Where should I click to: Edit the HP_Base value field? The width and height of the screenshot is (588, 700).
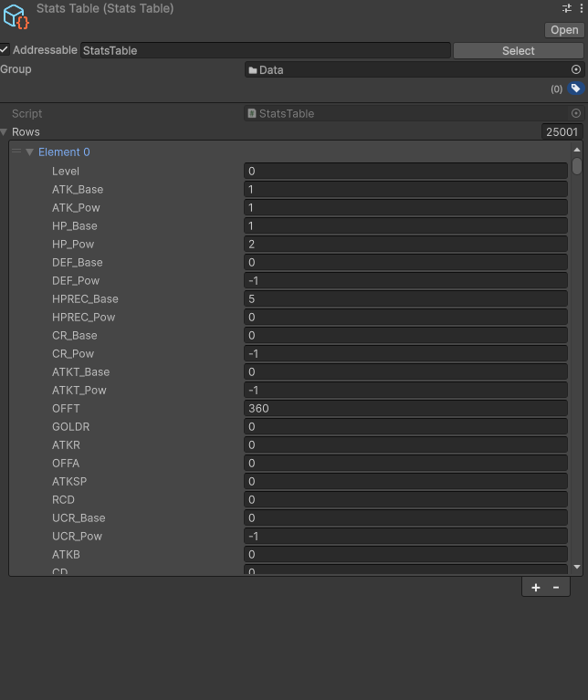point(405,226)
